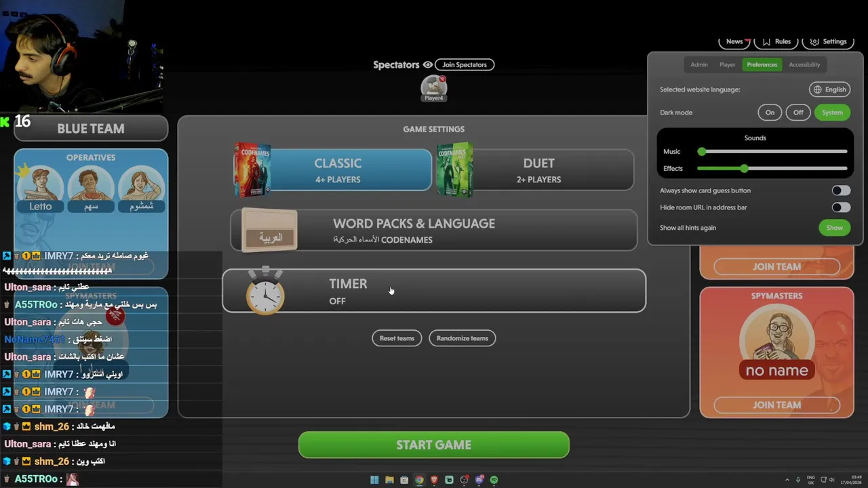868x488 pixels.
Task: Open File Explorer from taskbar
Action: (x=389, y=480)
